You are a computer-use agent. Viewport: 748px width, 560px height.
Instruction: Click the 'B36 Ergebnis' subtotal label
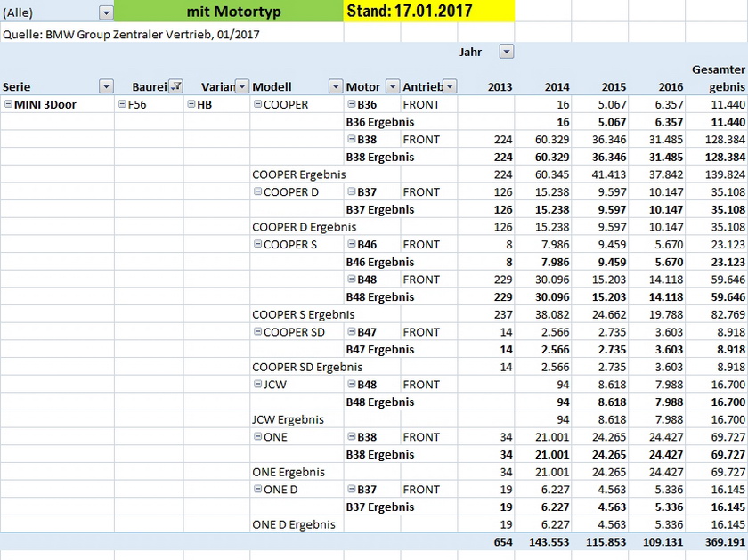click(380, 122)
